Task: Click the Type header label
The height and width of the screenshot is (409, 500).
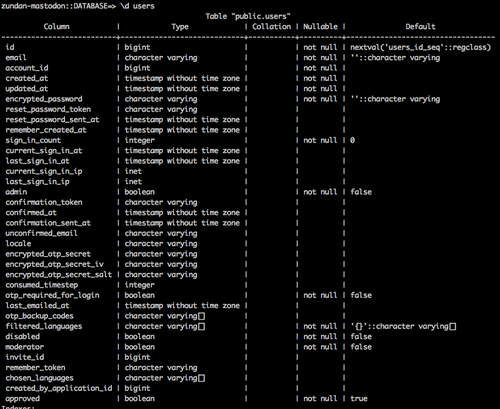Action: pyautogui.click(x=180, y=27)
